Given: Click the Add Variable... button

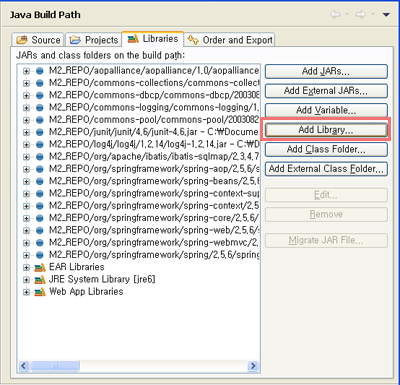Looking at the screenshot, I should click(326, 110).
